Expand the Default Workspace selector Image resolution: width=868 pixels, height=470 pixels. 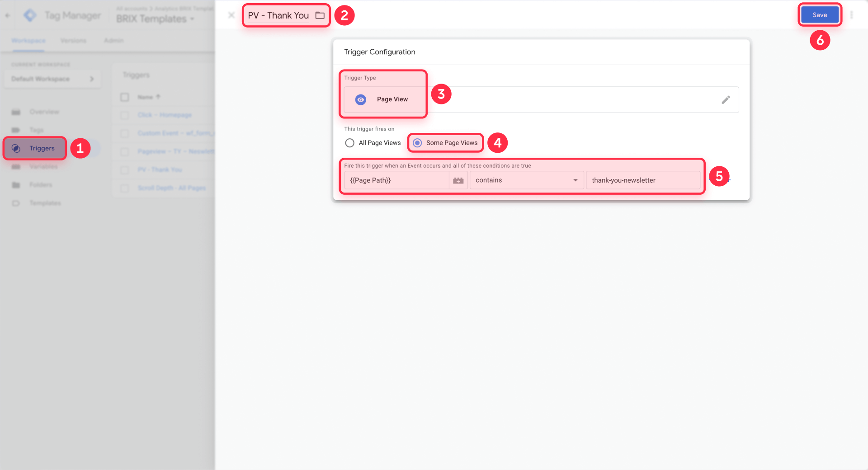pyautogui.click(x=52, y=79)
